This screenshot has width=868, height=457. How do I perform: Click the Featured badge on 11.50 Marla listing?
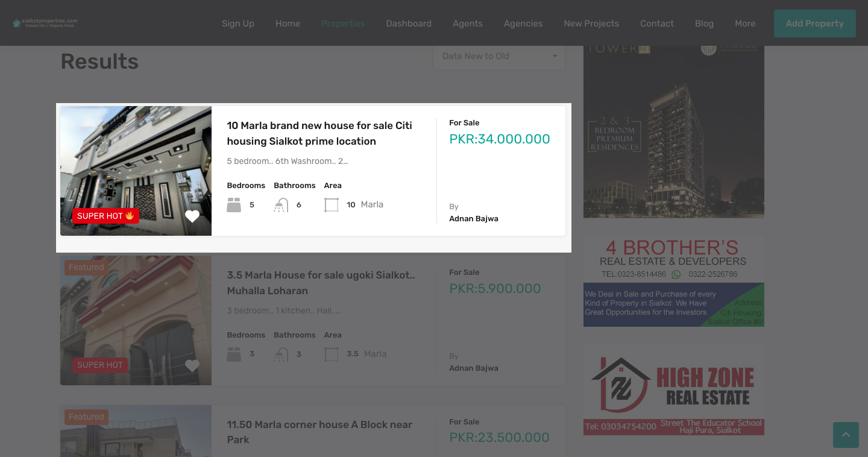86,417
